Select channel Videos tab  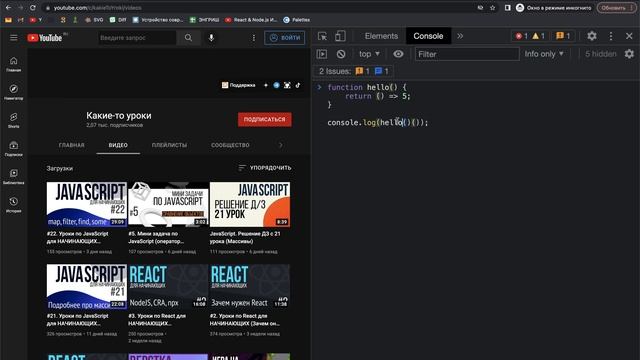tap(118, 145)
